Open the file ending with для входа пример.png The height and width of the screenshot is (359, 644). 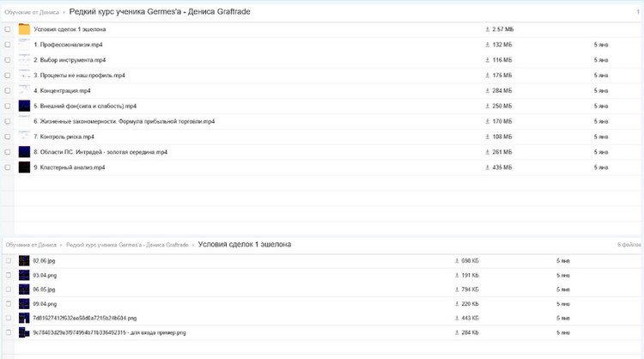pyautogui.click(x=109, y=332)
